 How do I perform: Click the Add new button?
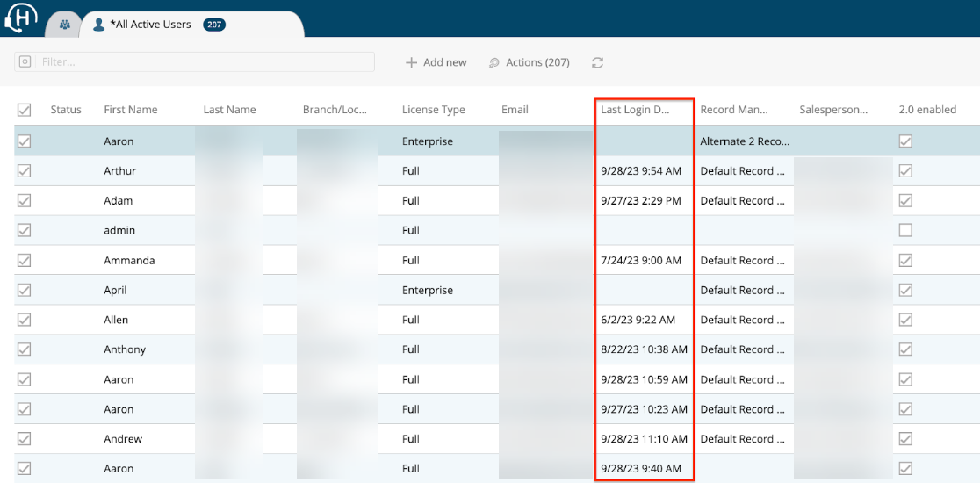pos(436,62)
